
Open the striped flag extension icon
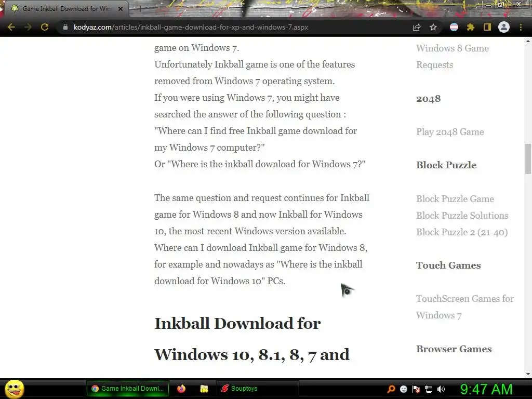[x=454, y=27]
